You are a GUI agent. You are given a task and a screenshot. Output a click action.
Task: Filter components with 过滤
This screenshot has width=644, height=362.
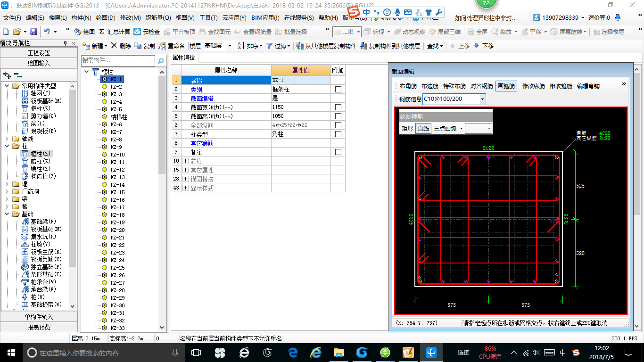(278, 46)
